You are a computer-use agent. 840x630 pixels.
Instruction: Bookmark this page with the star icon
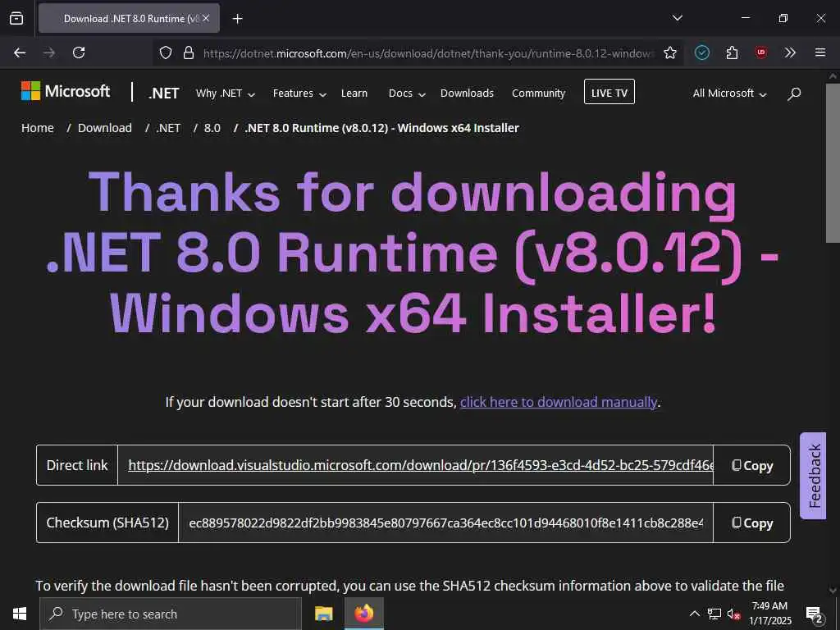669,52
